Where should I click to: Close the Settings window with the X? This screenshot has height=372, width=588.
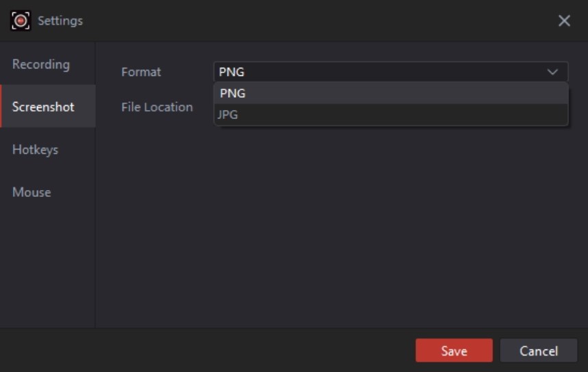tap(564, 21)
